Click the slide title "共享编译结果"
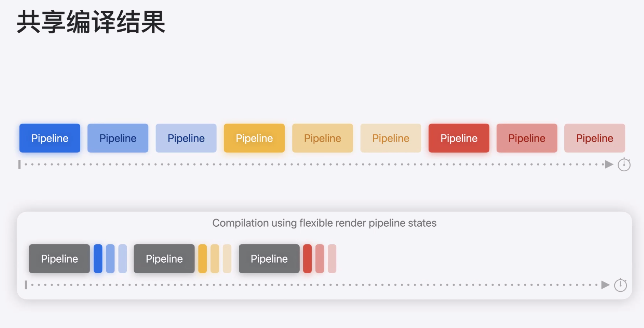This screenshot has height=328, width=644. point(91,22)
